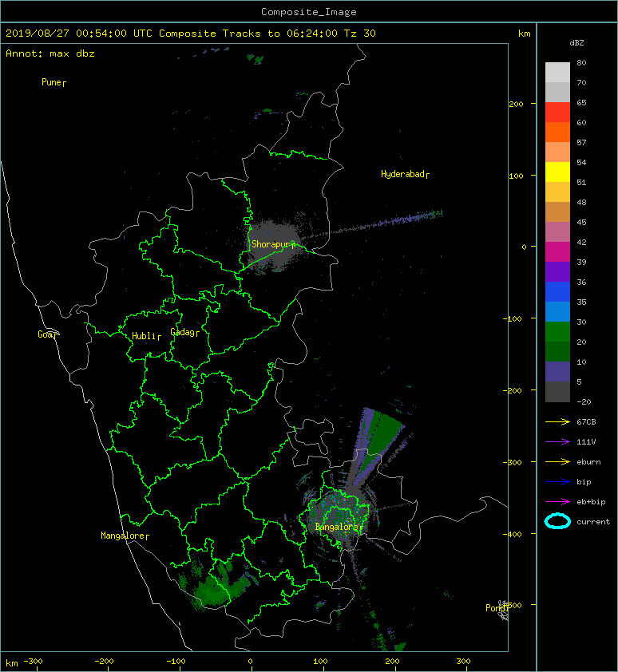Click the km unit label at top right
Image resolution: width=618 pixels, height=672 pixels.
[x=524, y=34]
